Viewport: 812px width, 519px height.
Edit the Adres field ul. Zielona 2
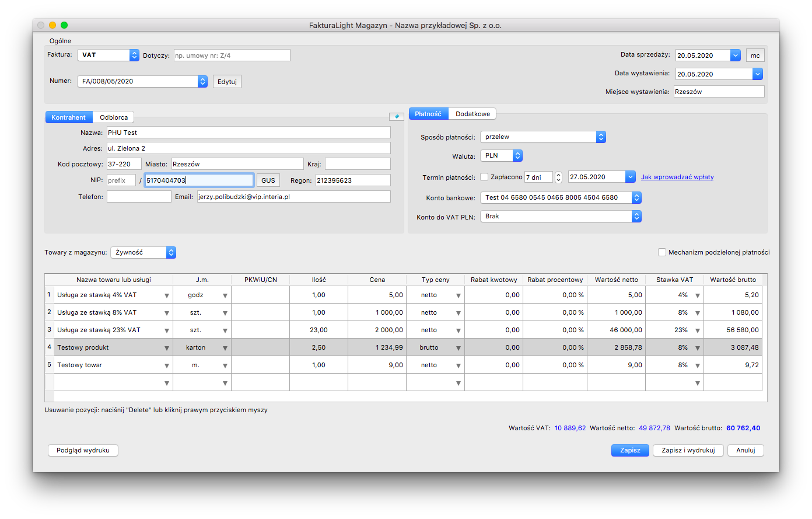[249, 148]
